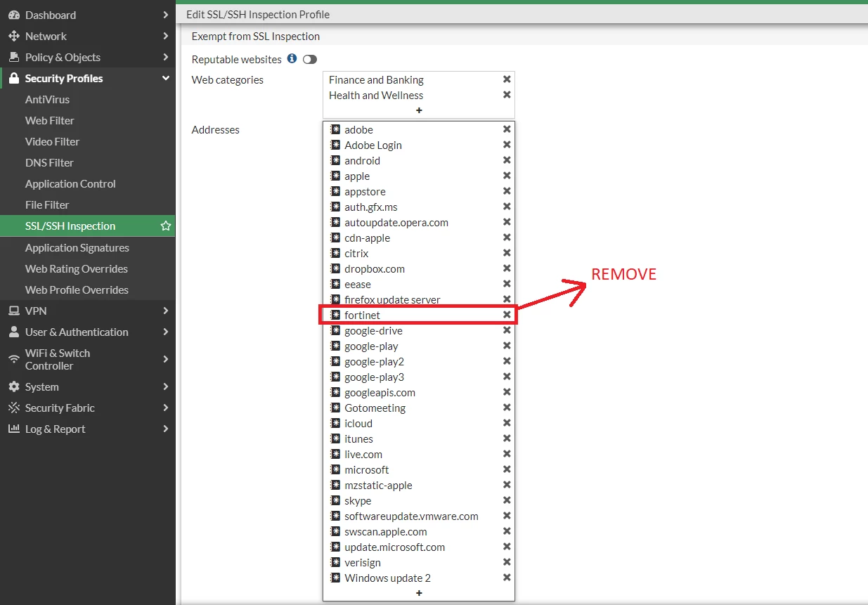Select the googleapis.com address row
The height and width of the screenshot is (605, 868).
tap(419, 392)
